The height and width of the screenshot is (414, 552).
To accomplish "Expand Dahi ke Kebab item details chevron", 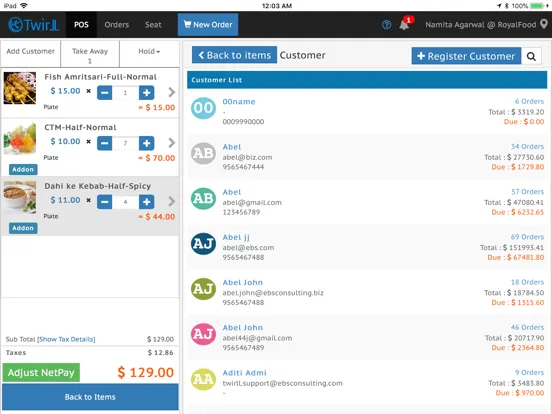I will click(171, 201).
